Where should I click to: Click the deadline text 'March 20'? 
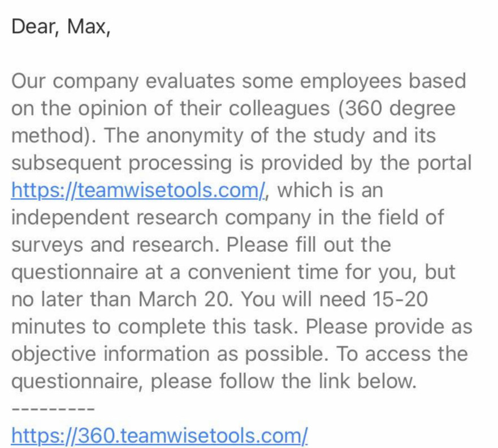point(184,299)
